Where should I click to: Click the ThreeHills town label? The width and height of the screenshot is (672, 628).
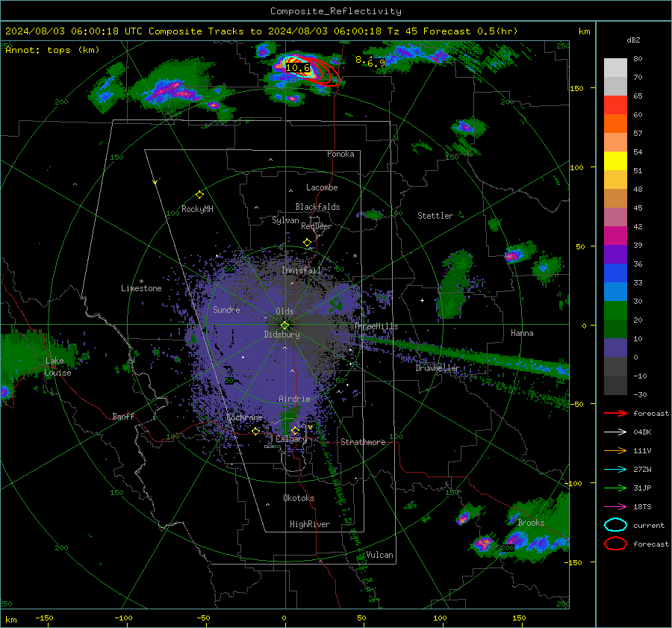point(376,326)
